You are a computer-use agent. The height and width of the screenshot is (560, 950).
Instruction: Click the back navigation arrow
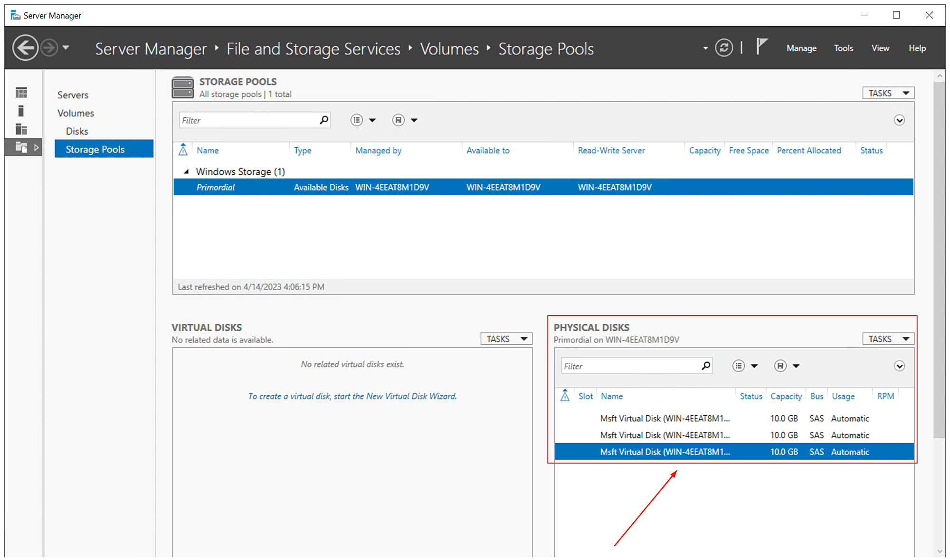pos(25,47)
